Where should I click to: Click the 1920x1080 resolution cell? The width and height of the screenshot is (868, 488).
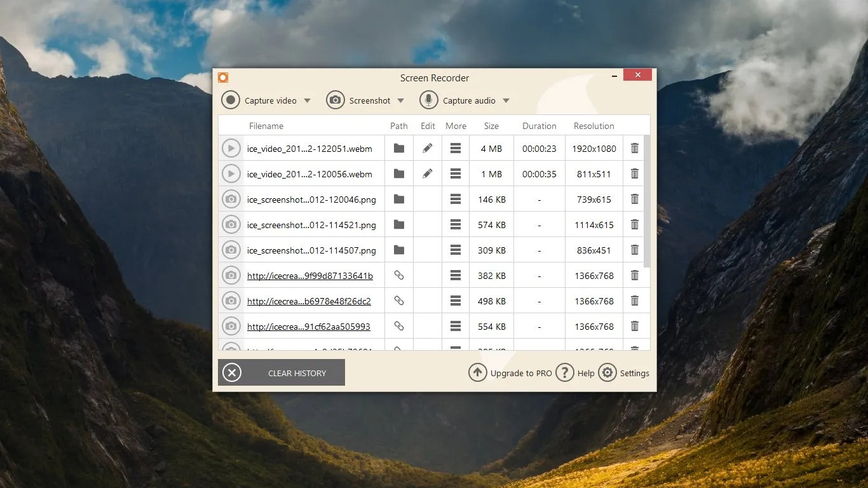(x=594, y=149)
